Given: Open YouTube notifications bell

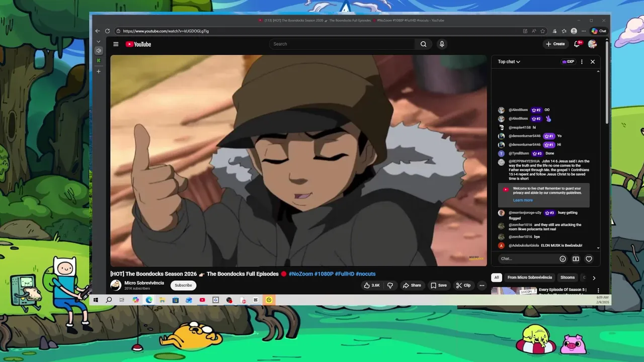Looking at the screenshot, I should point(577,44).
